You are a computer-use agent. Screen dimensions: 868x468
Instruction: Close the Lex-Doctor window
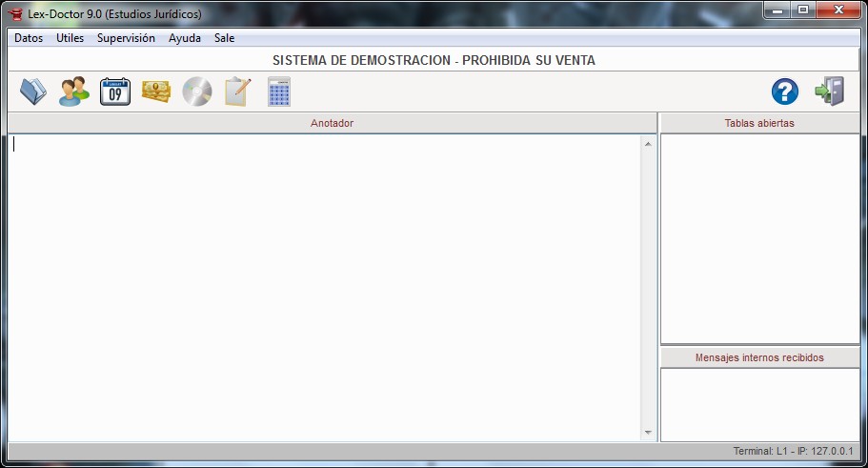point(838,10)
